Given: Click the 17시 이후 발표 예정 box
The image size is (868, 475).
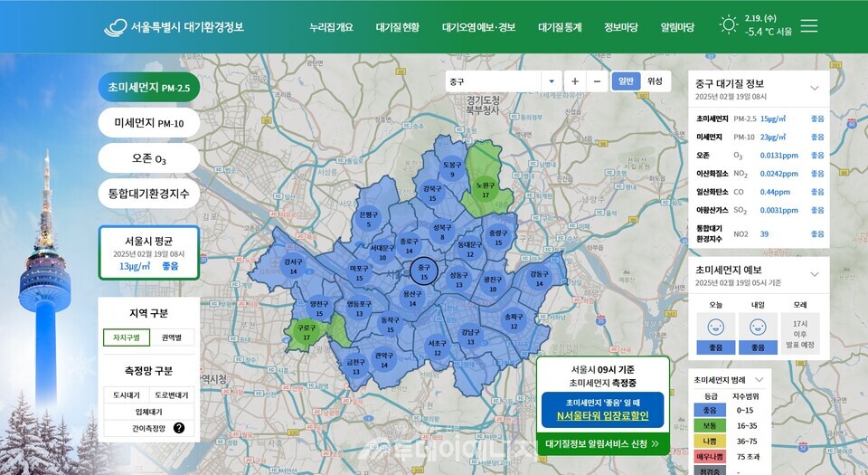Looking at the screenshot, I should click(800, 334).
